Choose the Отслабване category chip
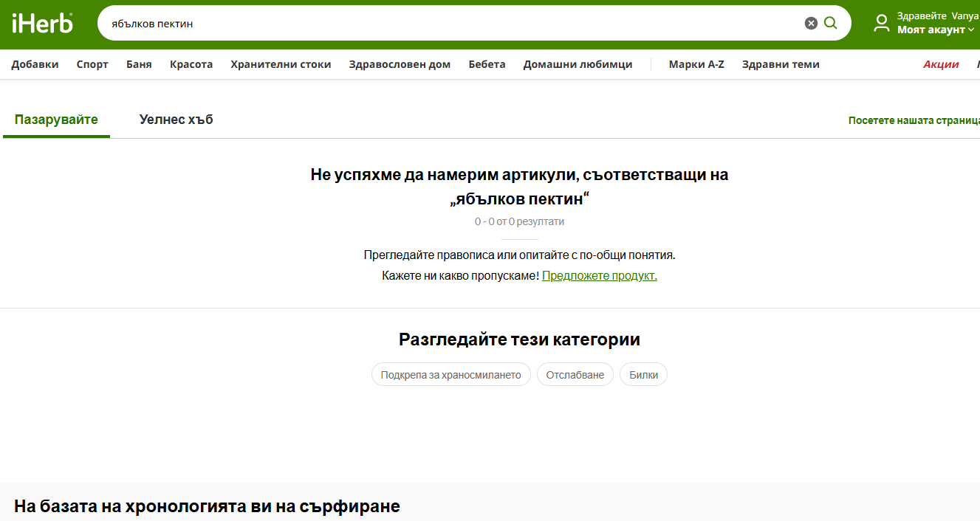980x521 pixels. tap(575, 375)
